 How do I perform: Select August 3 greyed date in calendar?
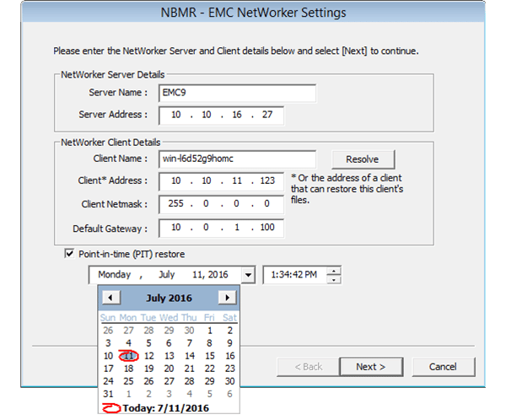pos(170,394)
